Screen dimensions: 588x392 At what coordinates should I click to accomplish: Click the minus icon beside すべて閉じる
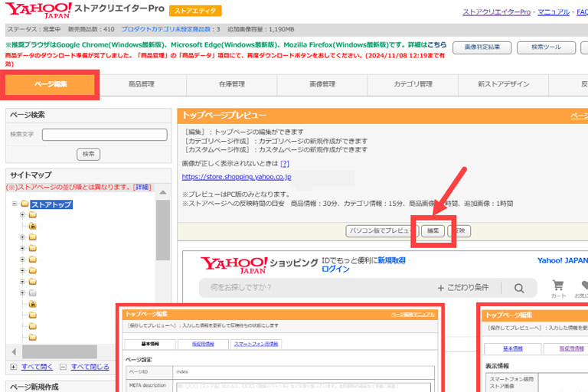[63, 367]
